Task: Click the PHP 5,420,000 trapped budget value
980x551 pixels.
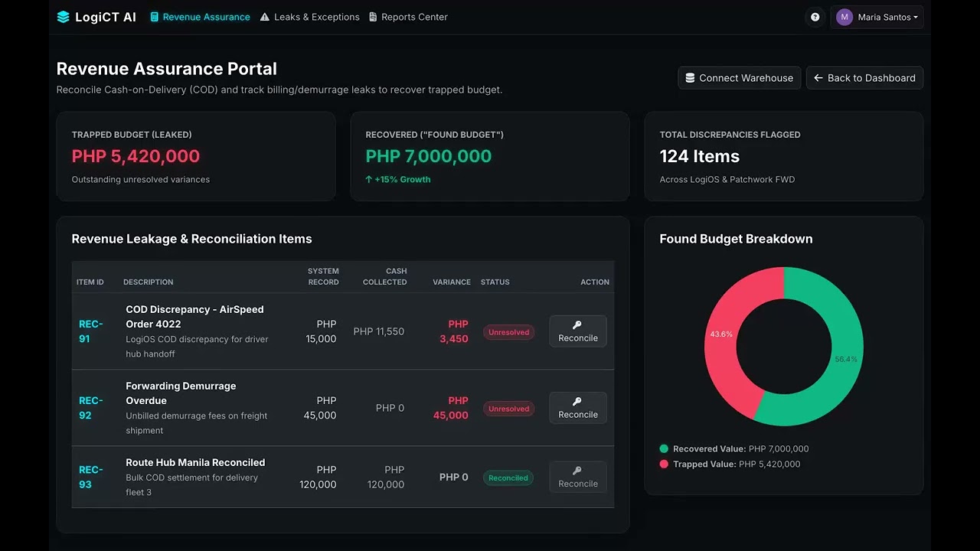Action: coord(136,156)
